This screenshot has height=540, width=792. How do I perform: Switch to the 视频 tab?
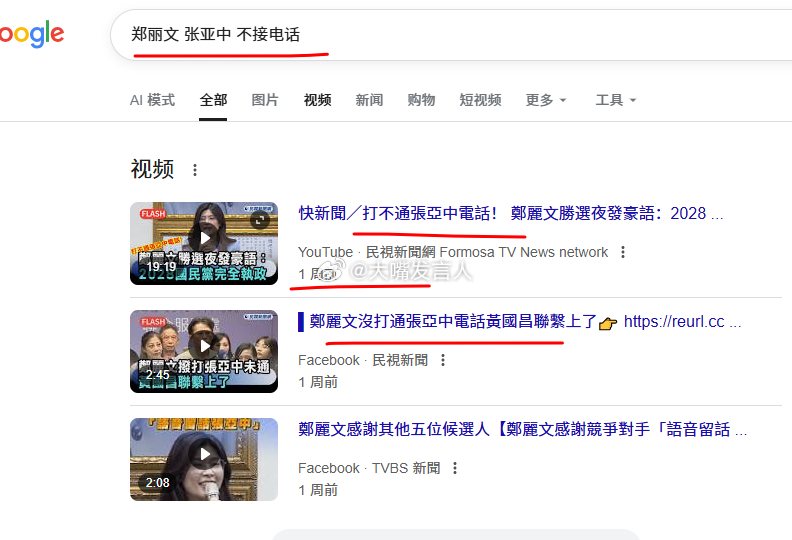click(x=317, y=100)
